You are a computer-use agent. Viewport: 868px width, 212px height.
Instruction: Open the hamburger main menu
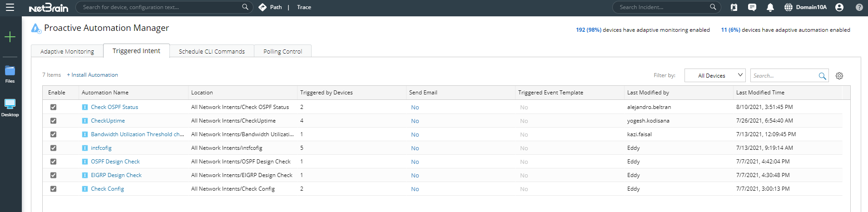pyautogui.click(x=10, y=7)
